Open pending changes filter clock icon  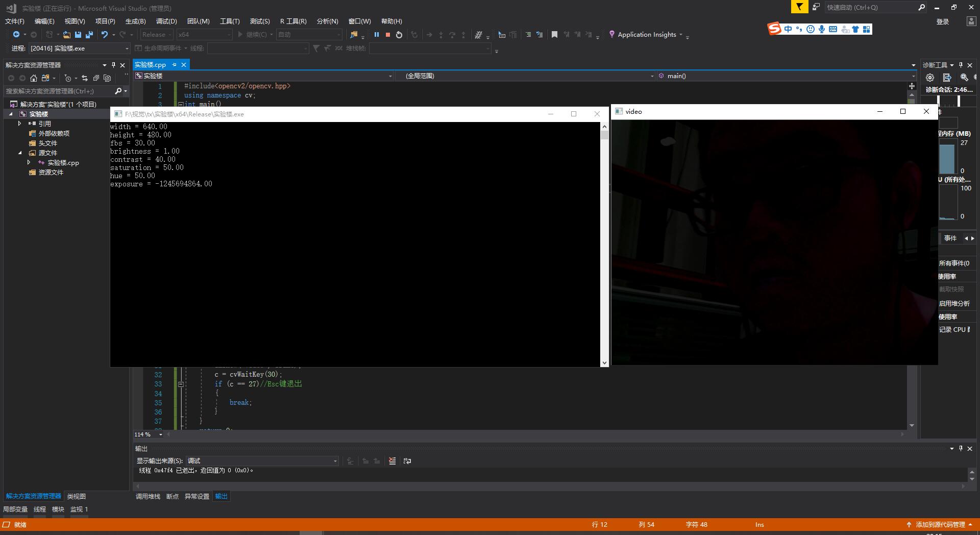pos(68,78)
